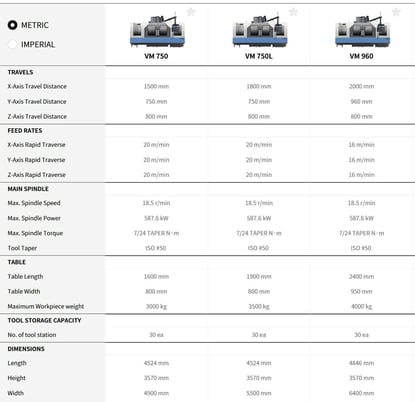Click the 4000 kg workpiece weight value
Screen dimensions: 415x402
(362, 307)
